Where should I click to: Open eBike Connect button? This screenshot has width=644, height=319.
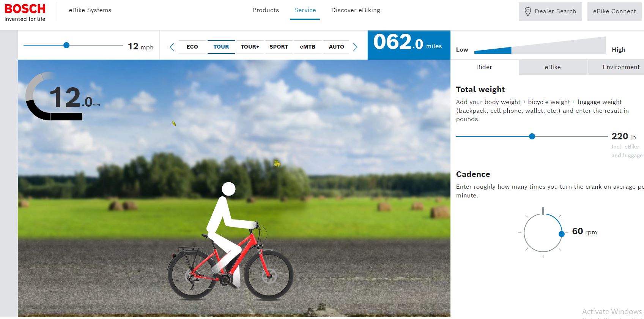[614, 11]
